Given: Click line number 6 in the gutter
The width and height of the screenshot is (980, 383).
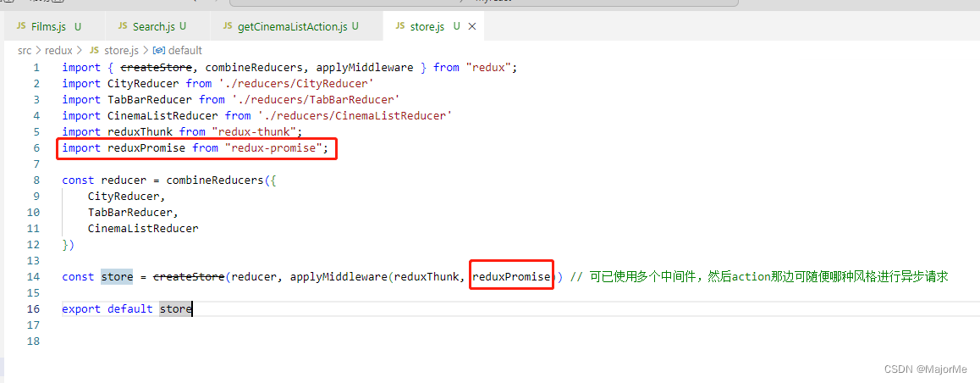Looking at the screenshot, I should click(x=36, y=148).
